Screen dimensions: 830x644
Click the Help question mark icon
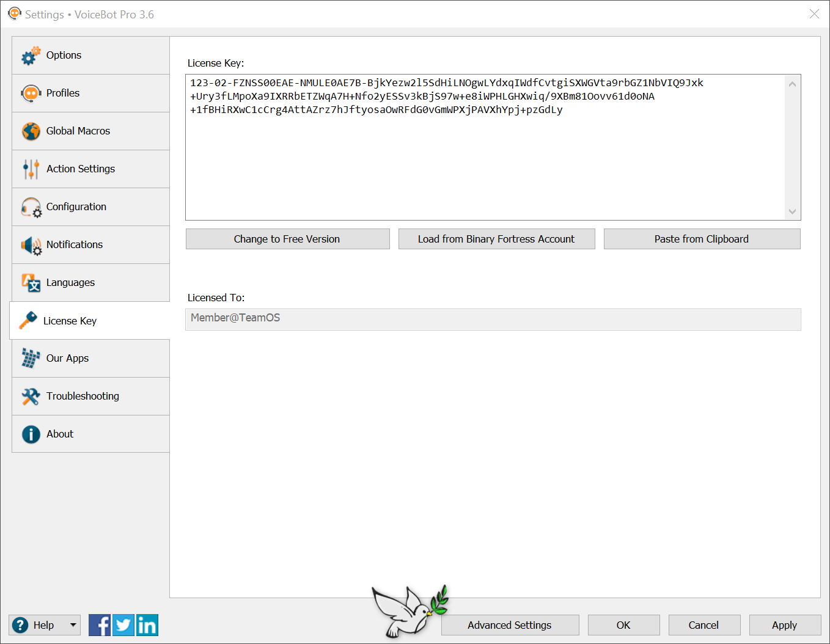[20, 625]
